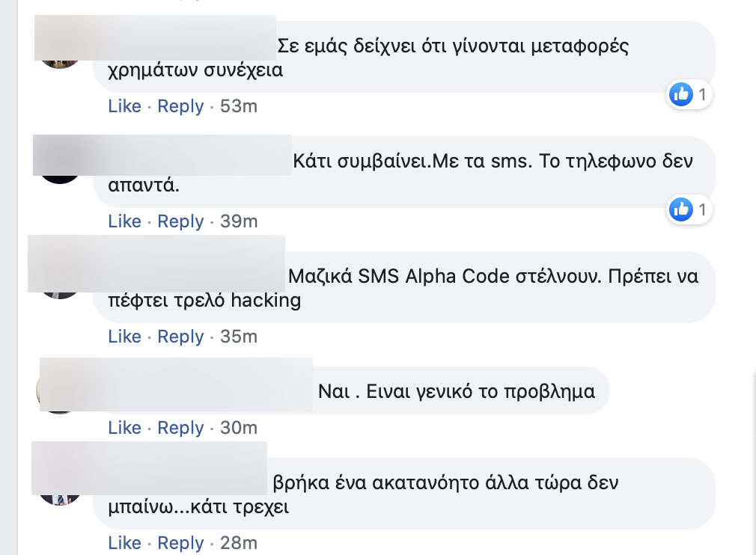756x555 pixels.
Task: Reply to the trelo hacking comment
Action: click(x=180, y=337)
